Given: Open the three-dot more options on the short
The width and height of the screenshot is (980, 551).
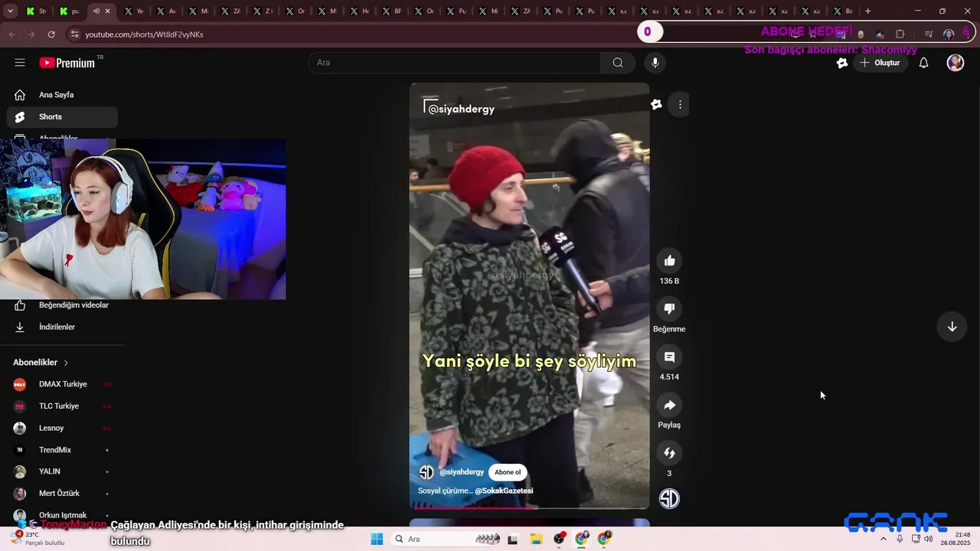Looking at the screenshot, I should [x=680, y=105].
